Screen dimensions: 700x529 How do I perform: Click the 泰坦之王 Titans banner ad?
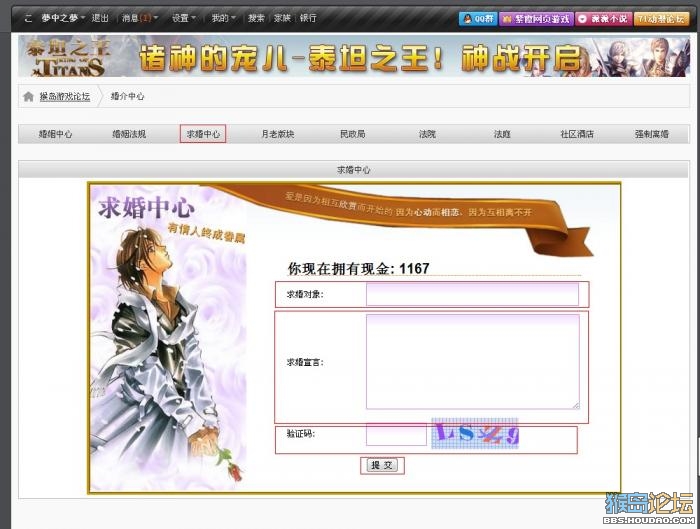354,57
